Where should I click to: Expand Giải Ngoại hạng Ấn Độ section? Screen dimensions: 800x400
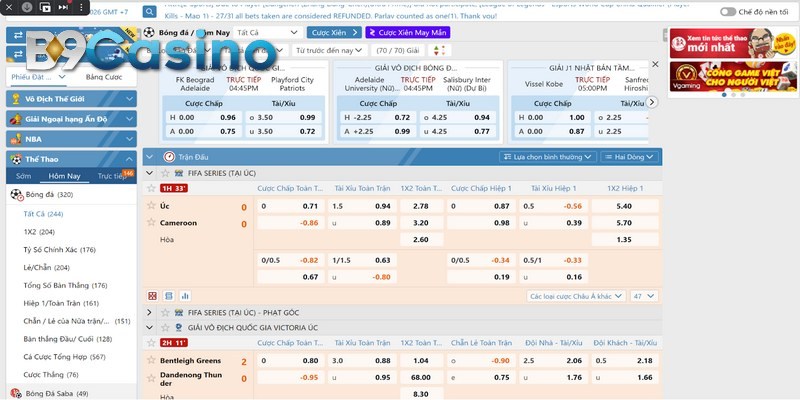[71, 119]
